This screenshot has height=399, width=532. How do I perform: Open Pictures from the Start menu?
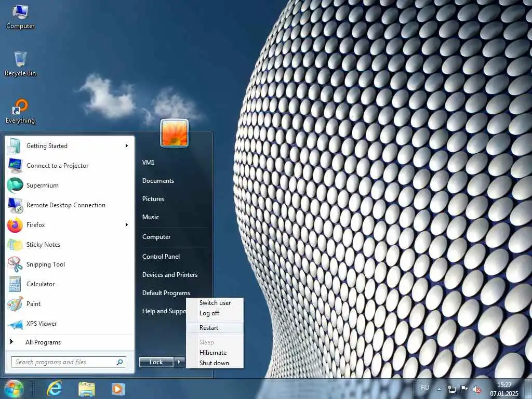(x=153, y=199)
